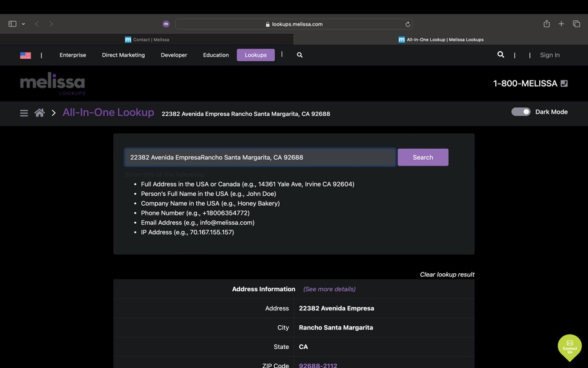Select the Lookups menu button
Viewport: 588px width, 368px height.
click(x=256, y=55)
